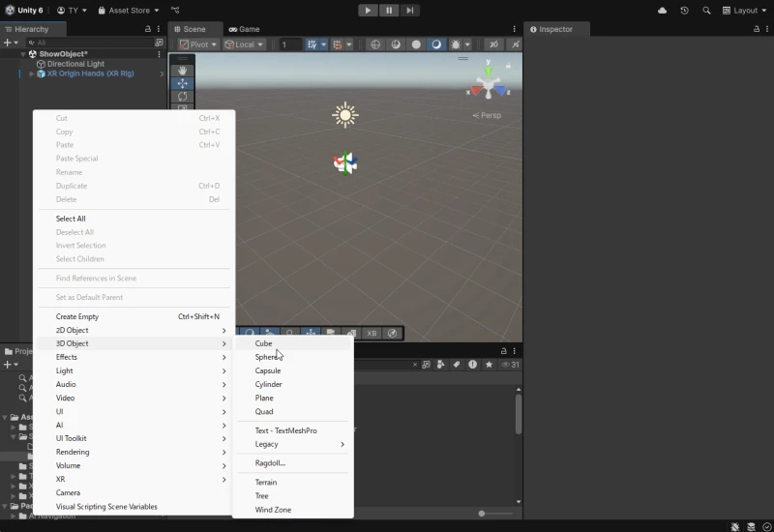Start Play mode with the Play button
774x532 pixels.
tap(368, 11)
